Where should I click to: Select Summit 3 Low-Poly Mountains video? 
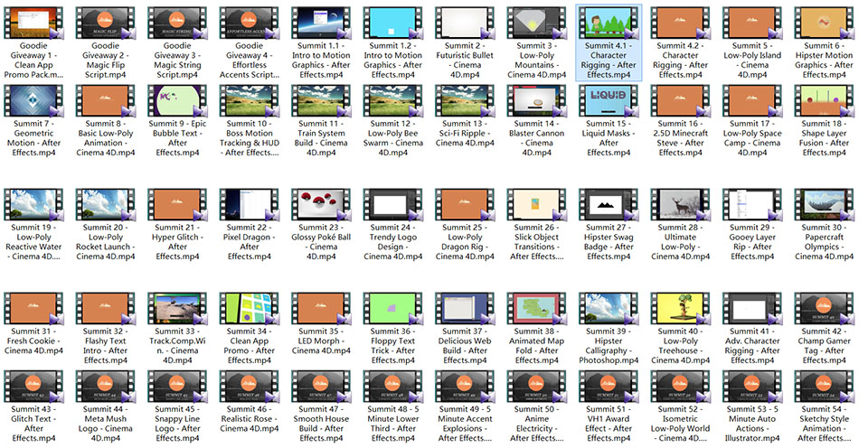click(536, 43)
